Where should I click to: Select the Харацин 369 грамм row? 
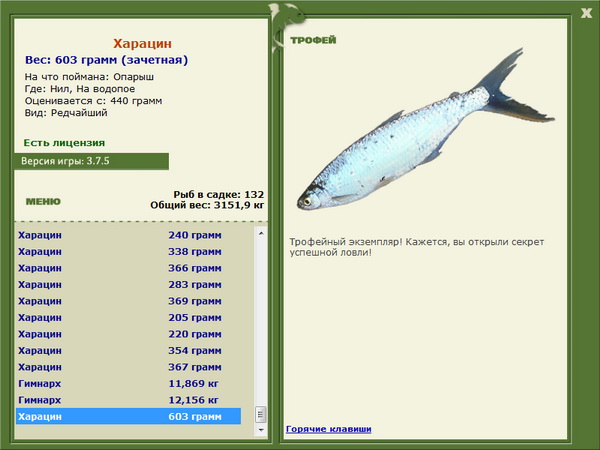click(x=129, y=301)
